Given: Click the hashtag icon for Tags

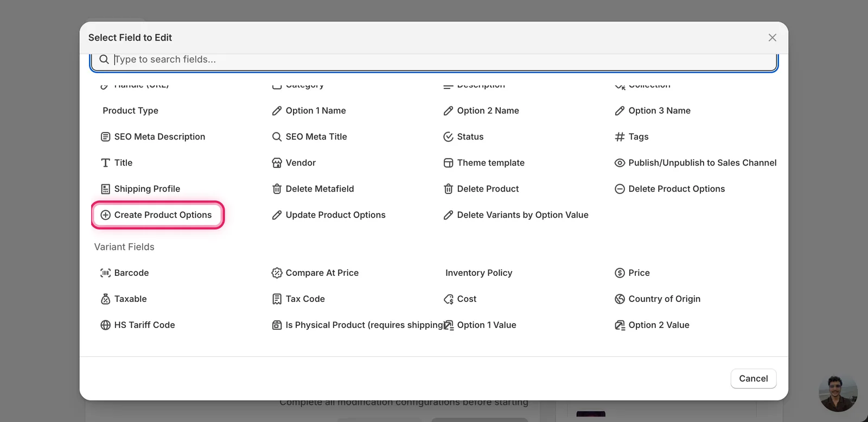Looking at the screenshot, I should click(x=620, y=137).
